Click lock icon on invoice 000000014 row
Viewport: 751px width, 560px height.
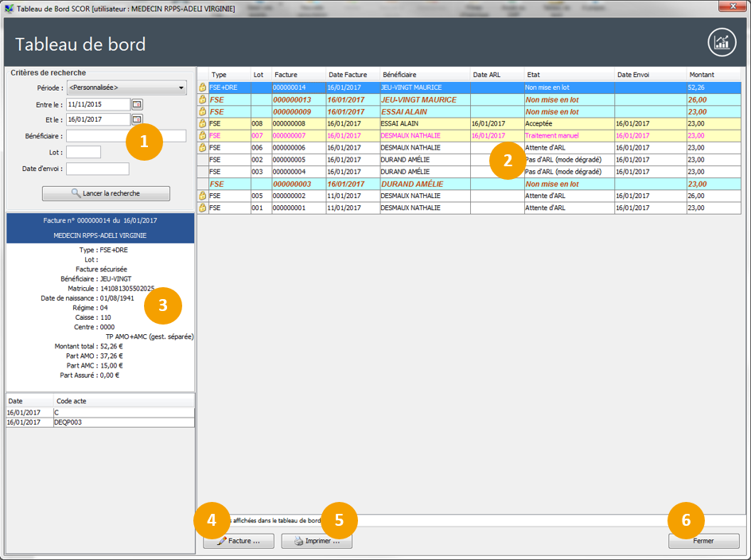(202, 87)
